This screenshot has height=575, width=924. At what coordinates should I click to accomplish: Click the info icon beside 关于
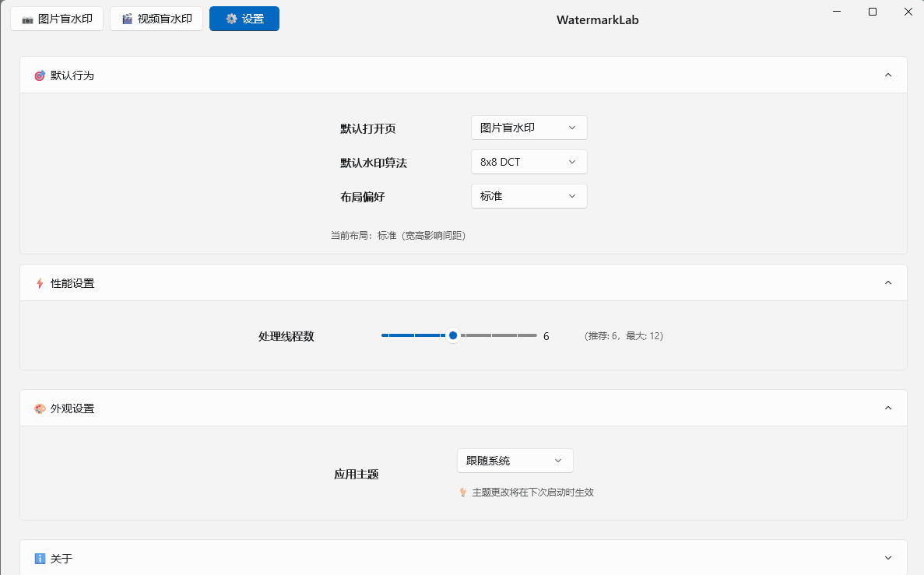[40, 559]
